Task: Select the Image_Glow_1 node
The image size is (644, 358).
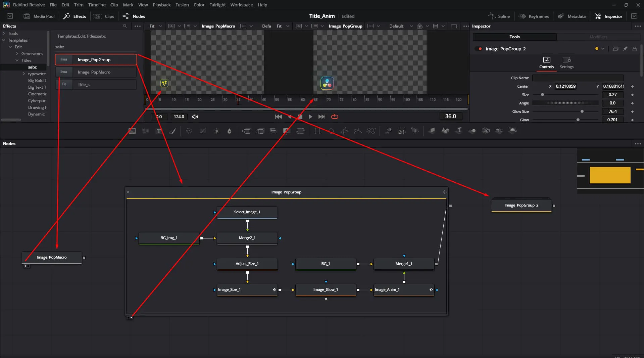Action: pyautogui.click(x=326, y=289)
